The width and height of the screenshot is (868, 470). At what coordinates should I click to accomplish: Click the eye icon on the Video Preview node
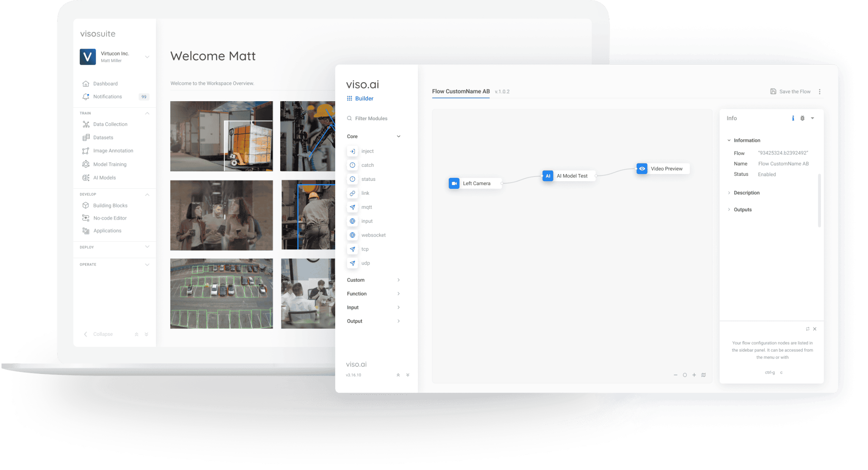point(642,169)
